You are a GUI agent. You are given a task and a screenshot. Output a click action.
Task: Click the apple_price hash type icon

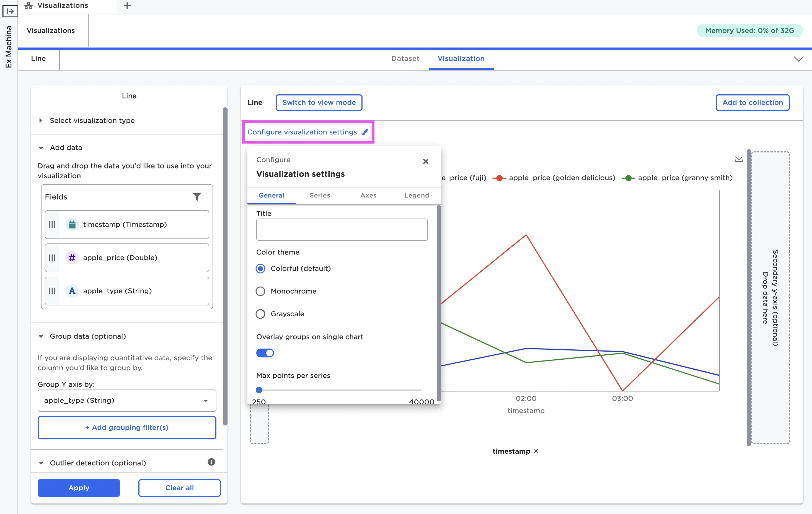coord(72,258)
